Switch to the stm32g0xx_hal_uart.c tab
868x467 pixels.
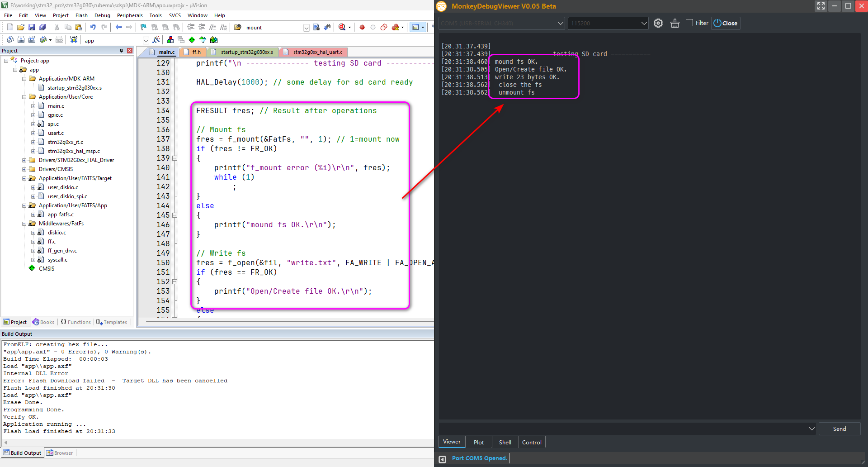[314, 52]
